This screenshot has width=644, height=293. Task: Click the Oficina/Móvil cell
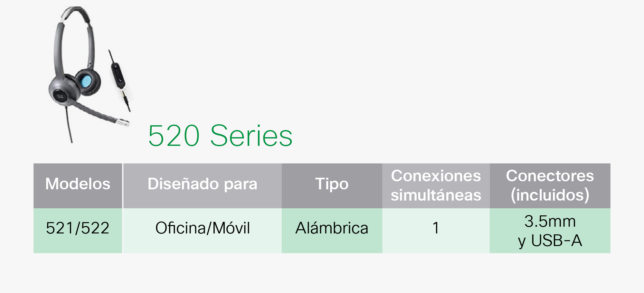(x=202, y=231)
